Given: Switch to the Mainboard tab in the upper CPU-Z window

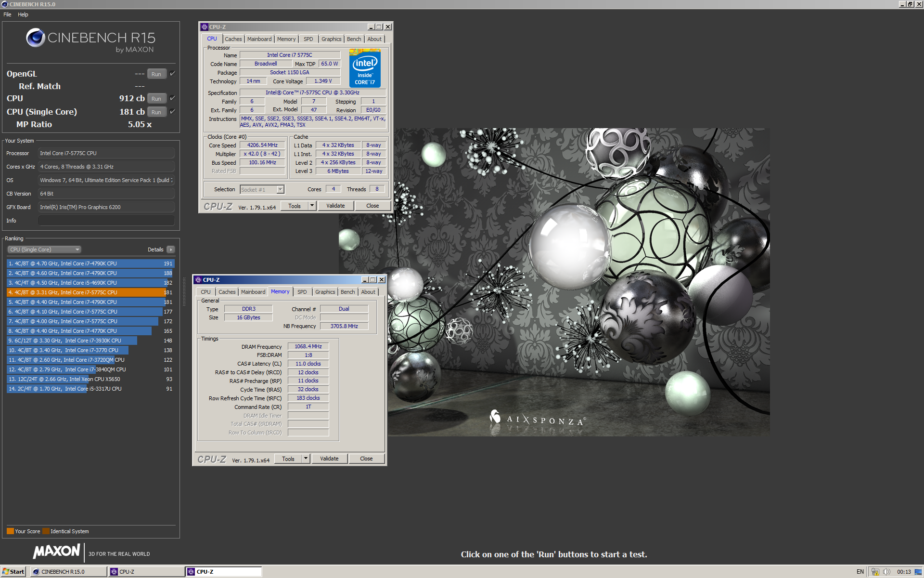Looking at the screenshot, I should point(259,39).
